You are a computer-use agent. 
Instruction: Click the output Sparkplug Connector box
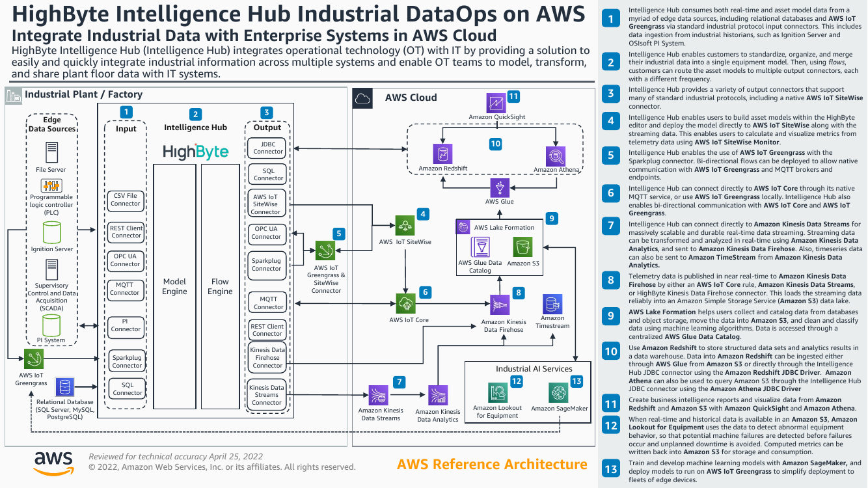tap(266, 265)
